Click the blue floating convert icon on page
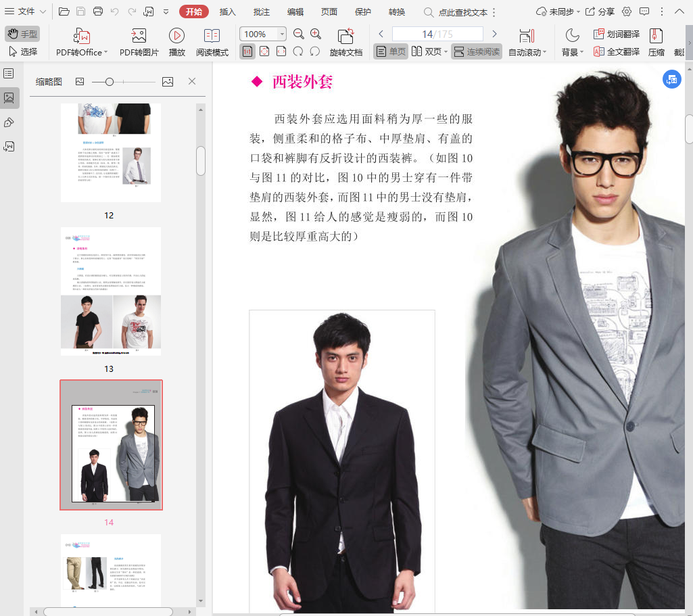 pos(672,80)
